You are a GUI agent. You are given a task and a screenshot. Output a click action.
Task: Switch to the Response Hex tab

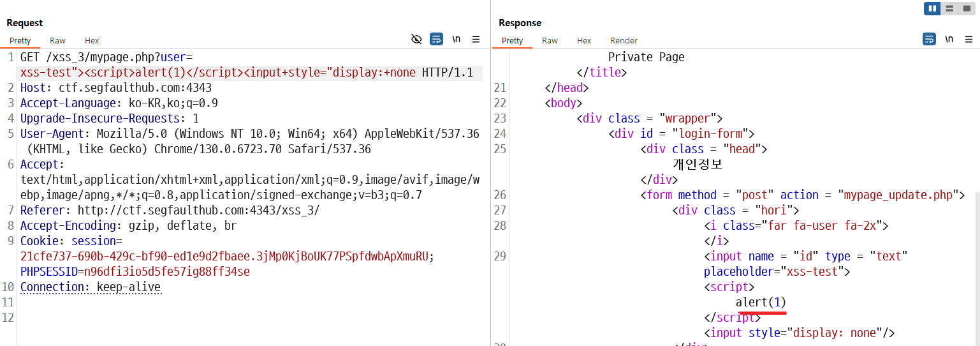click(x=584, y=40)
